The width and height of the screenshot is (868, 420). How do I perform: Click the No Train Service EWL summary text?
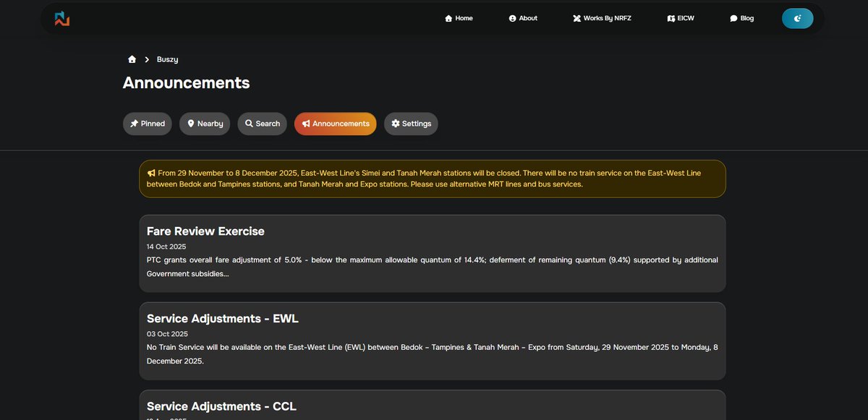[x=433, y=354]
